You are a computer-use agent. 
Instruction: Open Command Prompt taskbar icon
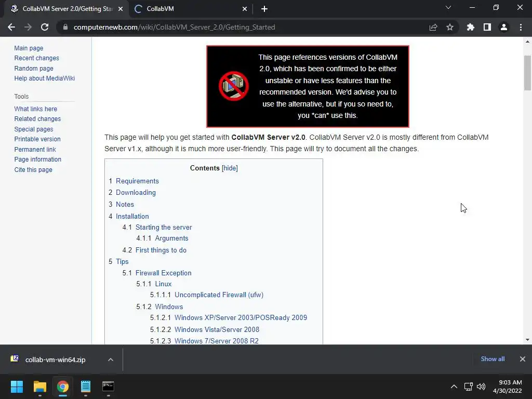click(108, 387)
